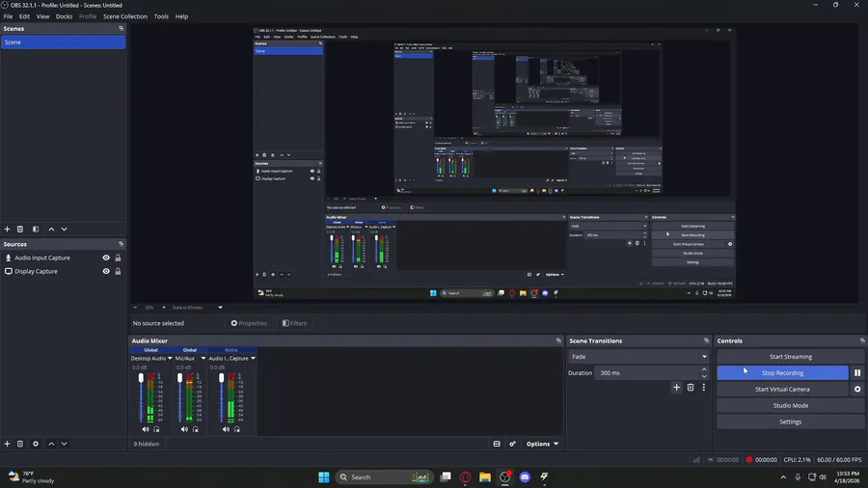
Task: Mute the Audio Input Capture mixer channel
Action: click(226, 429)
